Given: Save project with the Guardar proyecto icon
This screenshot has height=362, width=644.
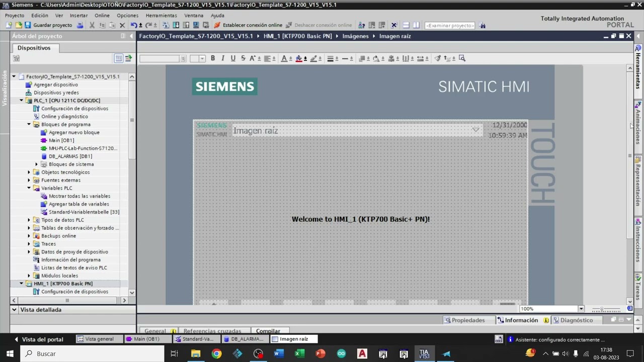Looking at the screenshot, I should 28,25.
